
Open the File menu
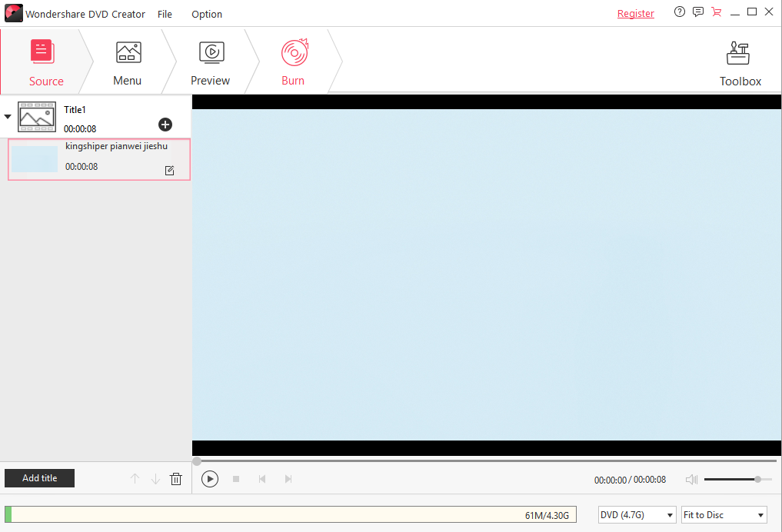coord(165,14)
